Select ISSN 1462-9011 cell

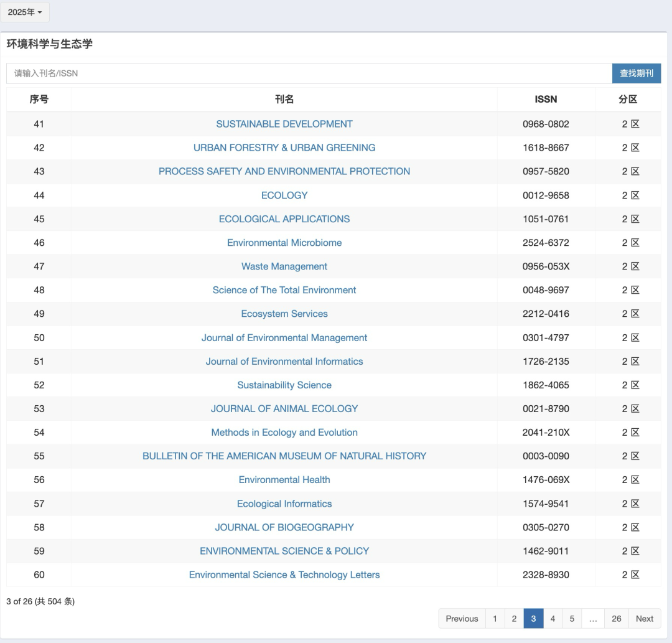pos(546,551)
